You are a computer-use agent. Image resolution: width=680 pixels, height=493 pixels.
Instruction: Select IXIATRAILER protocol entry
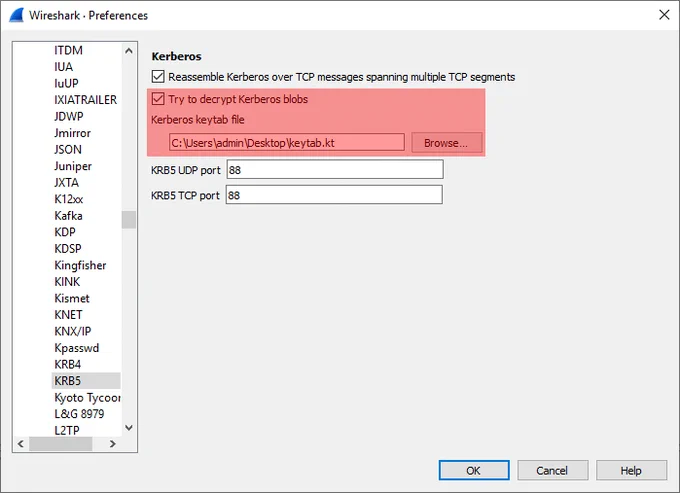click(x=85, y=100)
